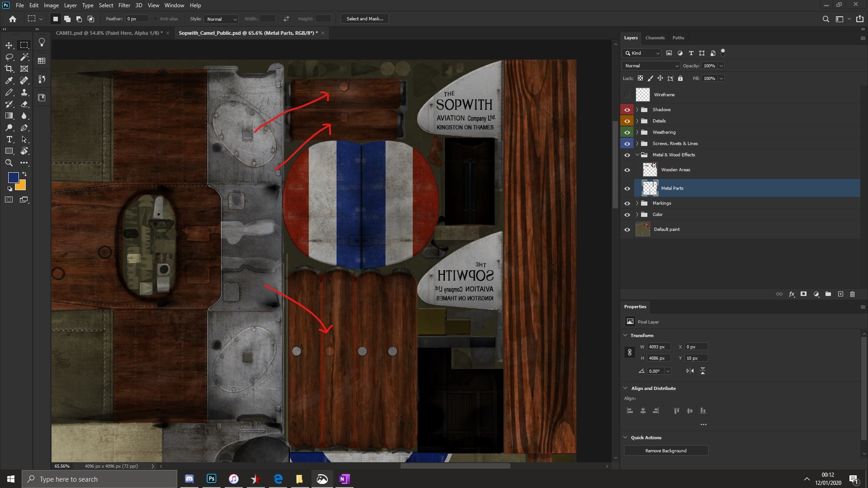Select the Gradient tool
Screen dimensions: 868x488
click(9, 116)
